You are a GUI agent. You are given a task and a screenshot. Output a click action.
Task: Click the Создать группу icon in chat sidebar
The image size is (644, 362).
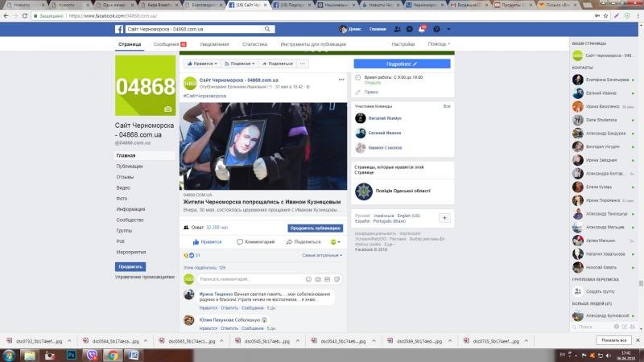pyautogui.click(x=578, y=291)
